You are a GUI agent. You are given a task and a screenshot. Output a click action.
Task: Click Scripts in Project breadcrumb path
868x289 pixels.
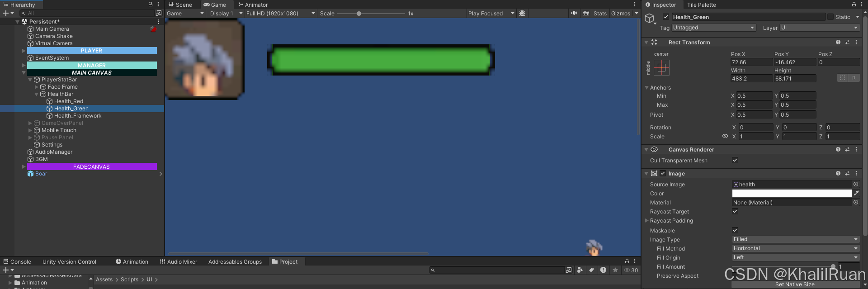click(129, 280)
